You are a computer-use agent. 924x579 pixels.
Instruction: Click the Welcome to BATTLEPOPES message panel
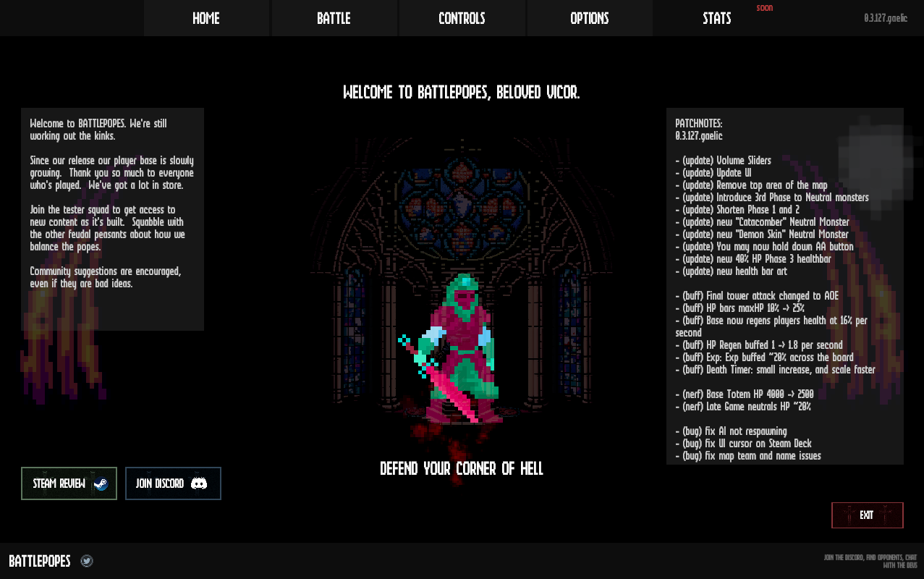(x=112, y=219)
